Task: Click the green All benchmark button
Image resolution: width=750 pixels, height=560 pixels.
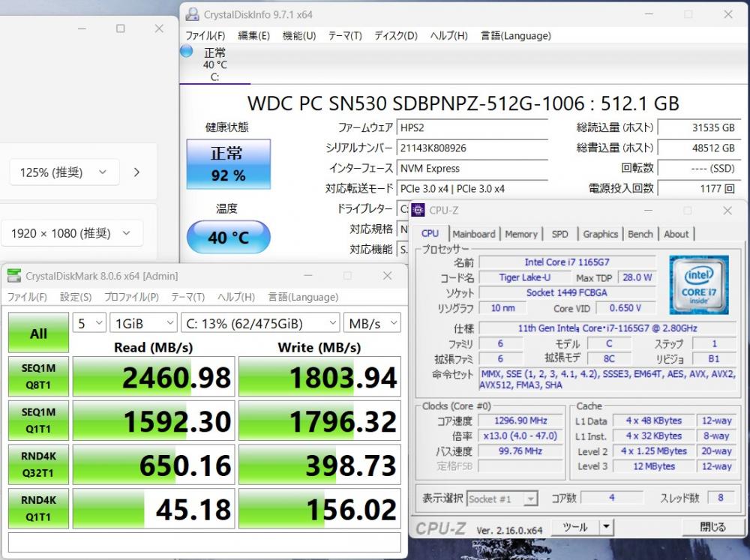Action: pos(38,333)
